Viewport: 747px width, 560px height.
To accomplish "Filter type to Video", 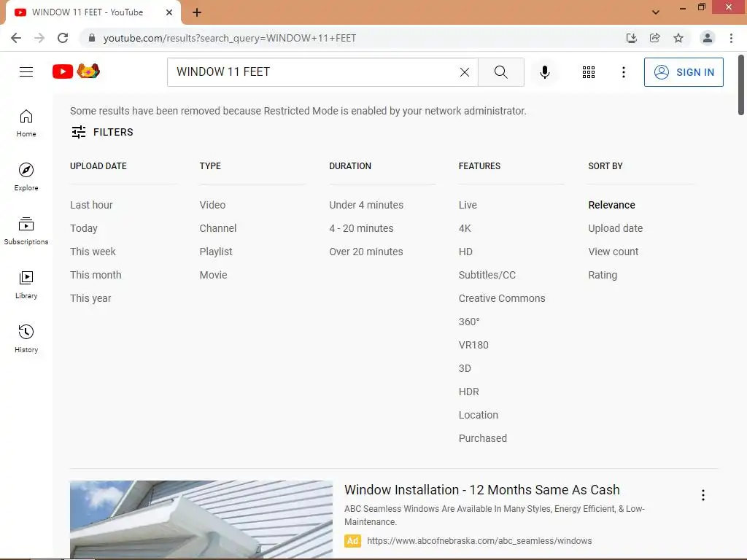I will pos(212,205).
